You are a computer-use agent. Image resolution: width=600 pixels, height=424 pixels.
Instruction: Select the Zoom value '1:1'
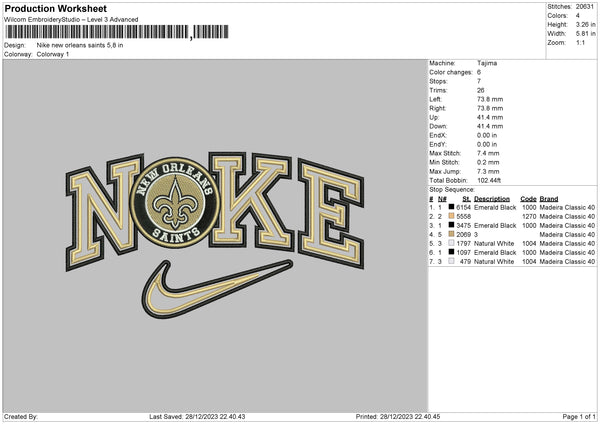click(580, 42)
